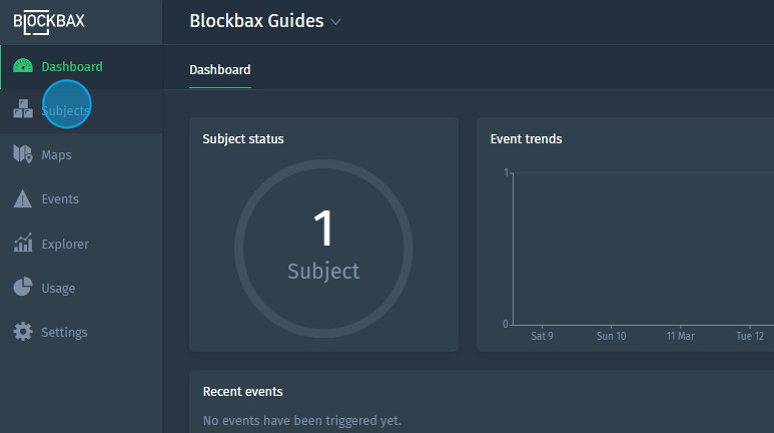Click the Subjects cubes icon

(x=22, y=110)
